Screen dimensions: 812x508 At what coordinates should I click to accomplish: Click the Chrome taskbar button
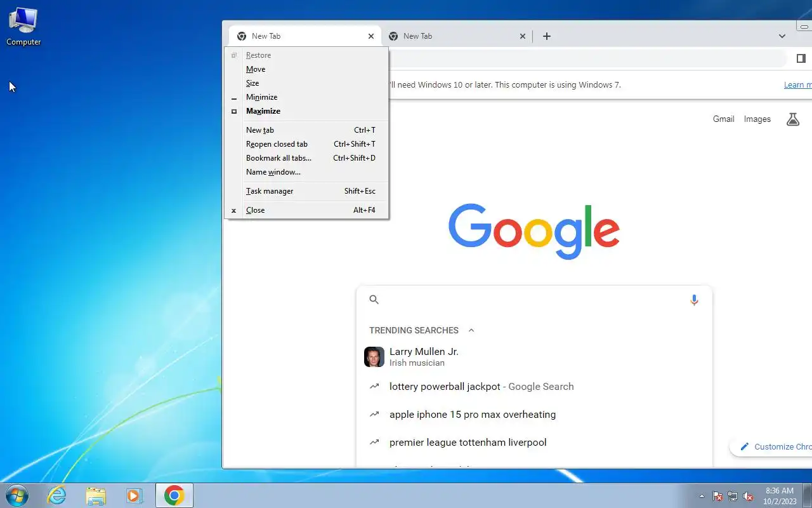click(174, 495)
